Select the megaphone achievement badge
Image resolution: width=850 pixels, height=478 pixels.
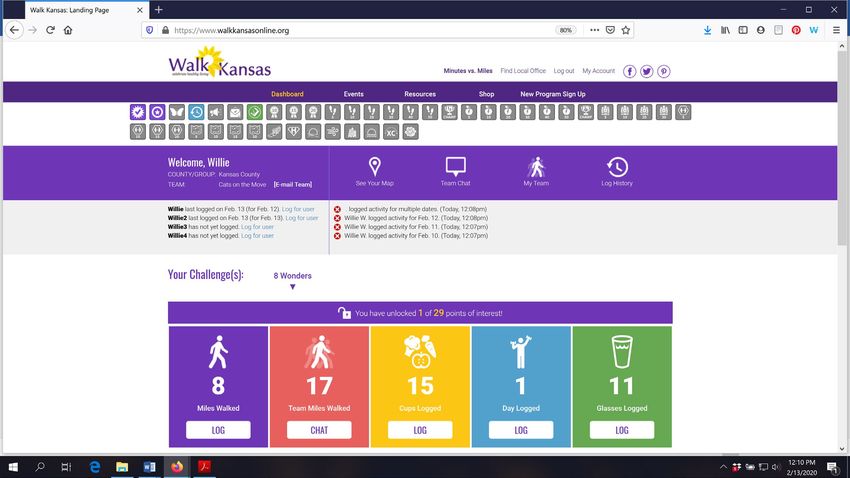tap(216, 112)
